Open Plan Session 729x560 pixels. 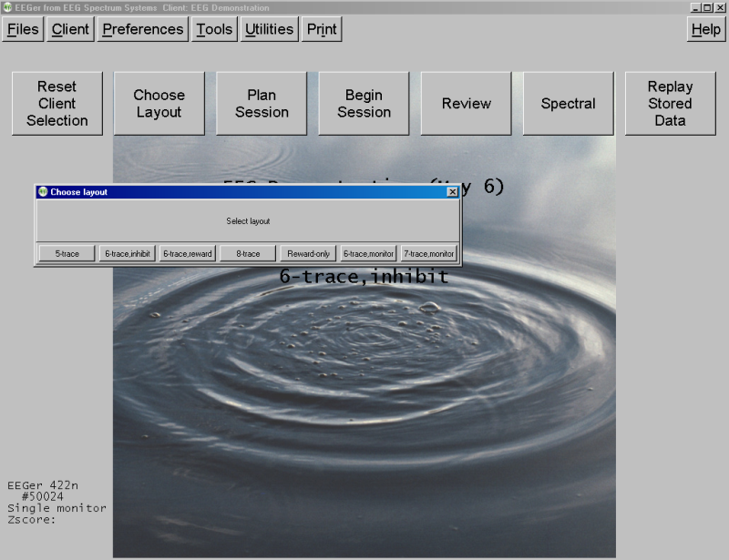point(262,104)
